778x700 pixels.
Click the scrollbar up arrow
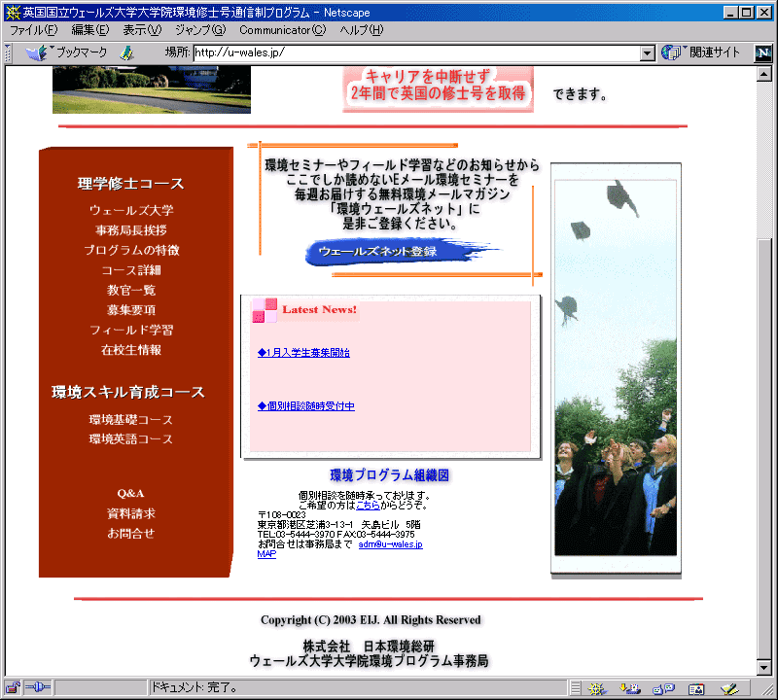(x=764, y=75)
